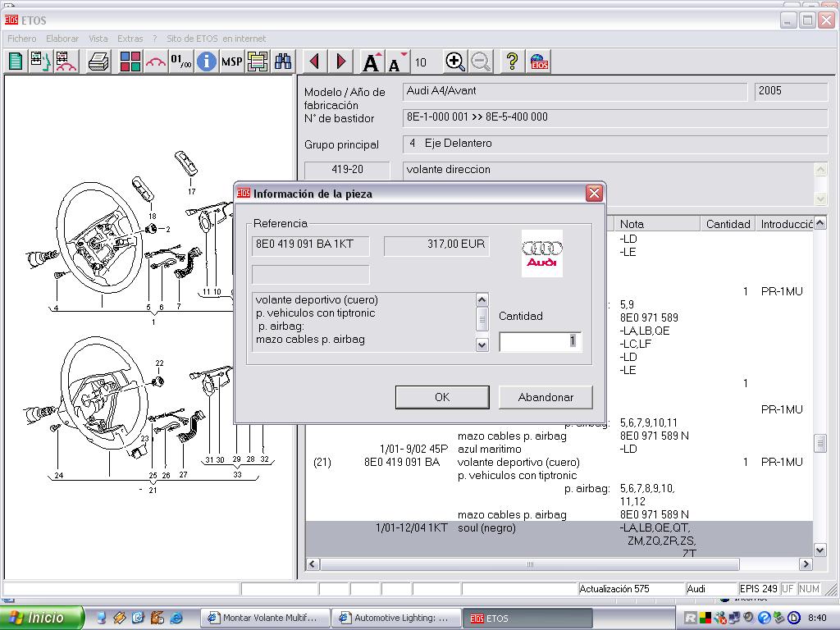Click the green document list toolbar icon

pos(16,62)
